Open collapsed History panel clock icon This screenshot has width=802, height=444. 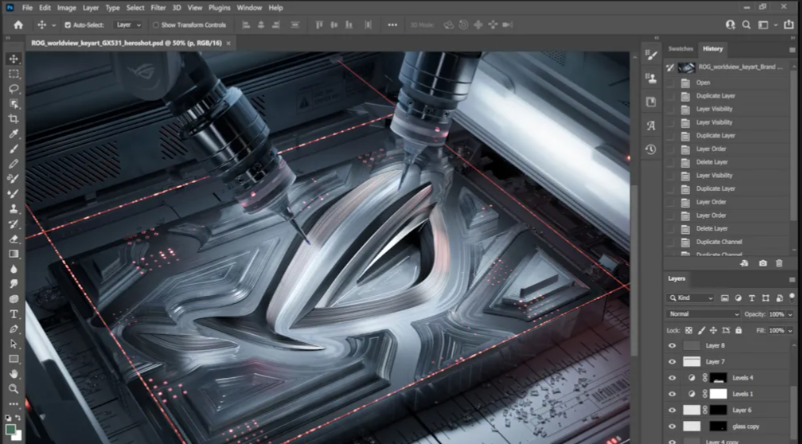(x=651, y=149)
